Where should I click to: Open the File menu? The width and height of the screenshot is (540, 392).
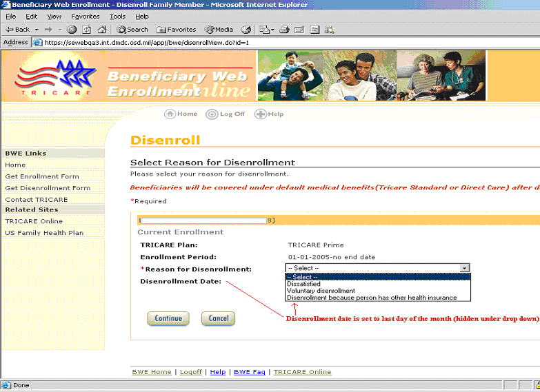(10, 17)
